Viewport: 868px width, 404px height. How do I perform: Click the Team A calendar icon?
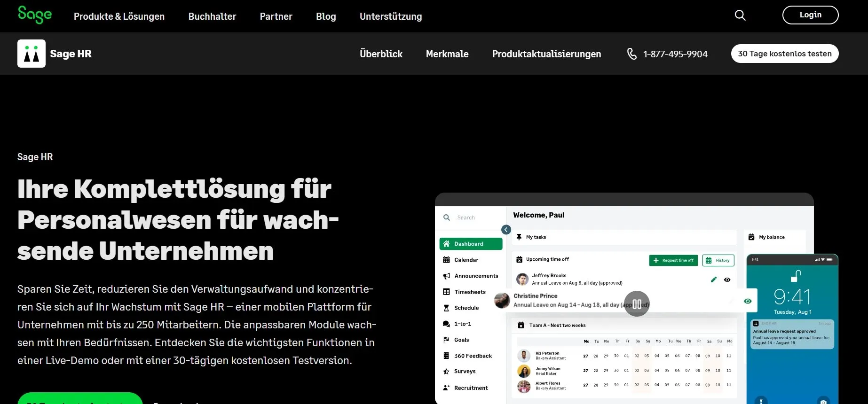(x=521, y=325)
